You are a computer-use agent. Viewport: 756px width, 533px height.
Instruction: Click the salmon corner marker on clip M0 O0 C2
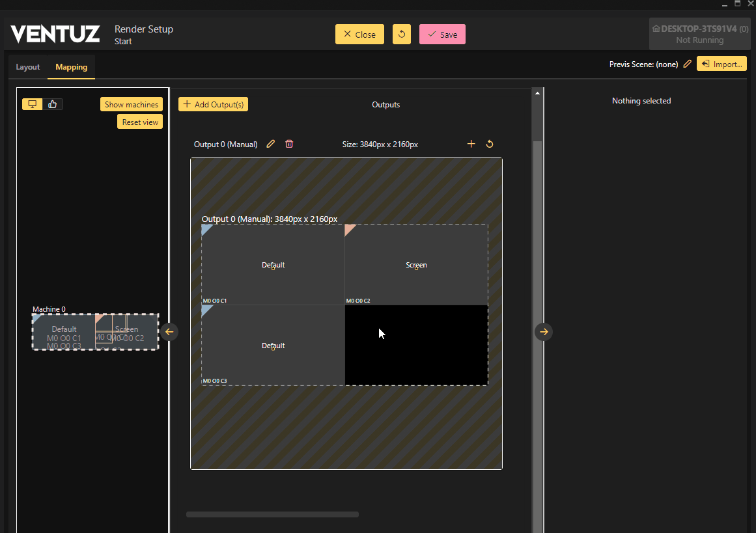coord(349,228)
